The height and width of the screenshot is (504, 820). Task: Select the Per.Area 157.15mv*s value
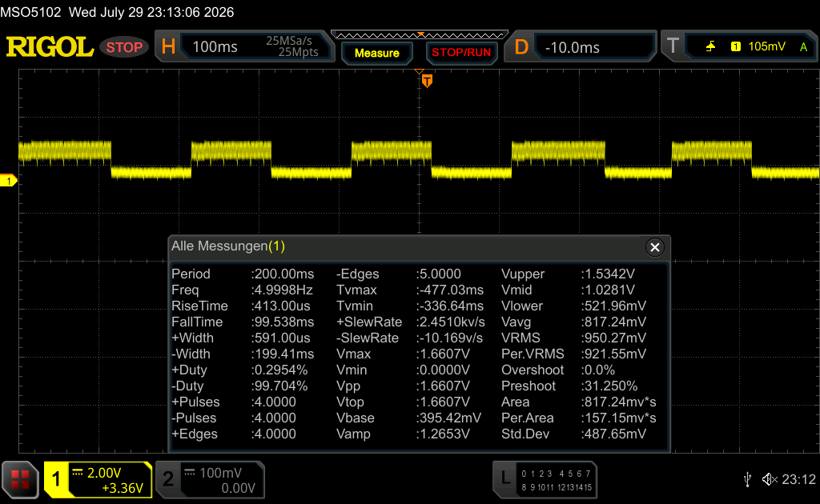coord(618,418)
